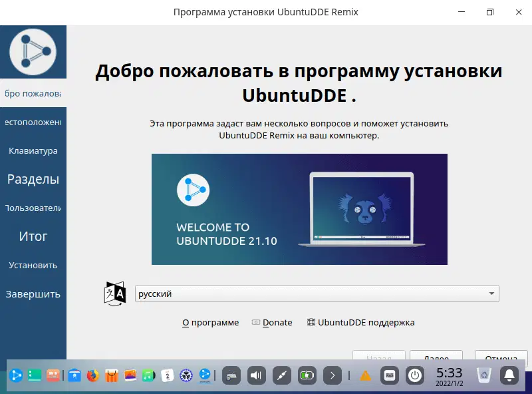Select the Клавиатура sidebar step
This screenshot has height=394, width=532.
tap(33, 150)
